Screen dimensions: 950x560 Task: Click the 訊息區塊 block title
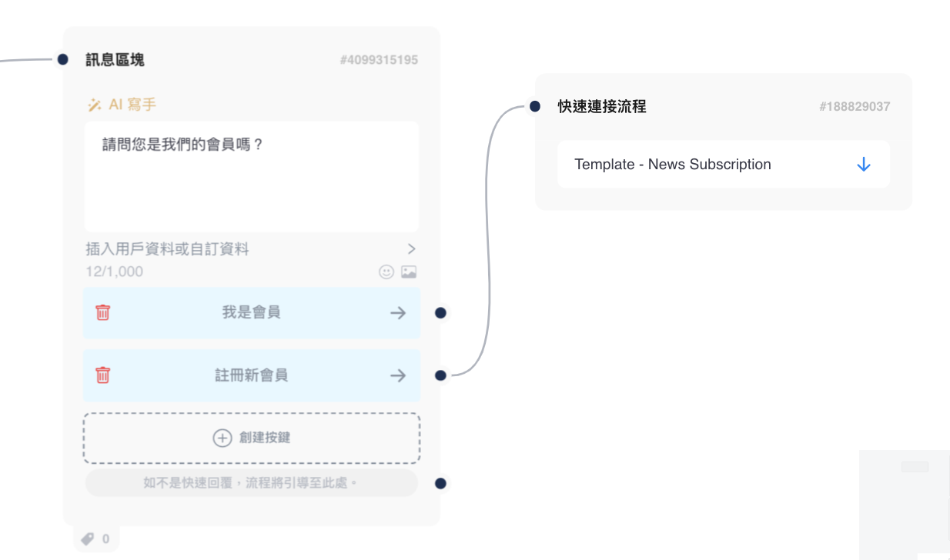[115, 60]
